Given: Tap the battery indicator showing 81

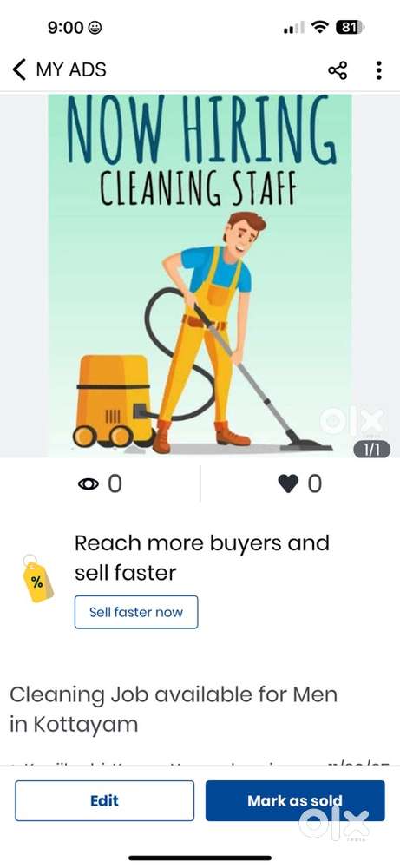Looking at the screenshot, I should [350, 27].
